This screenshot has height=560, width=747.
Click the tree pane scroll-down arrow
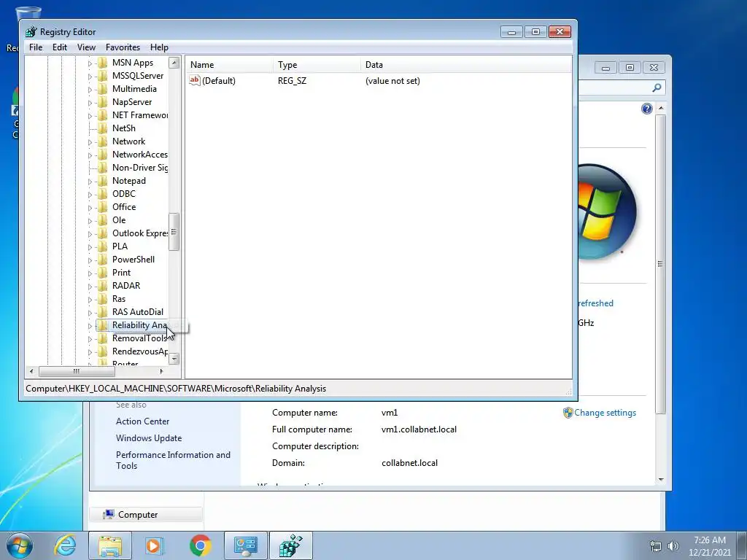tap(174, 359)
